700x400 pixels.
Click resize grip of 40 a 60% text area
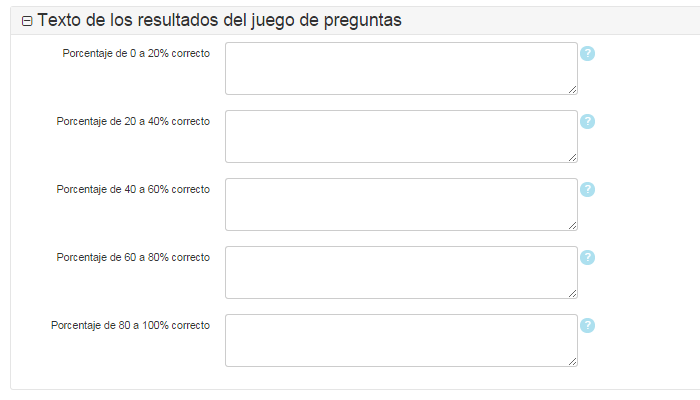[572, 225]
